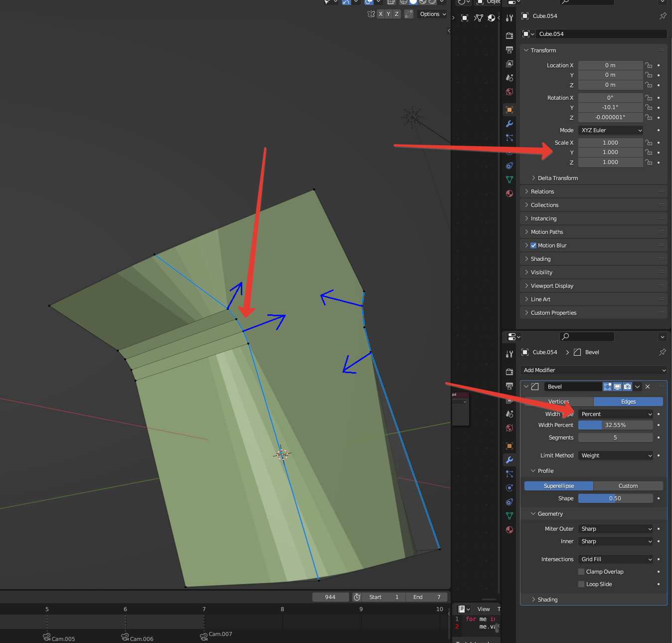Open World tab in Bevel modifier editor
This screenshot has height=643, width=672.
tap(509, 428)
